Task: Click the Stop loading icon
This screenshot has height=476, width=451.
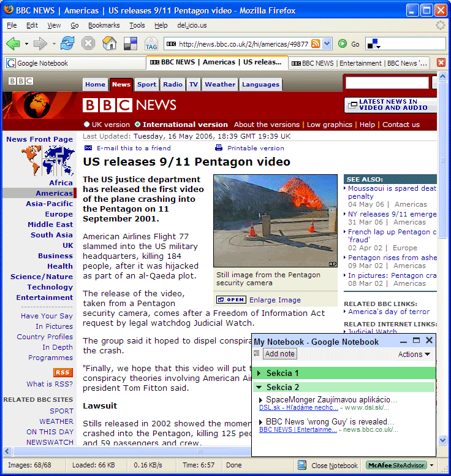Action: point(88,44)
